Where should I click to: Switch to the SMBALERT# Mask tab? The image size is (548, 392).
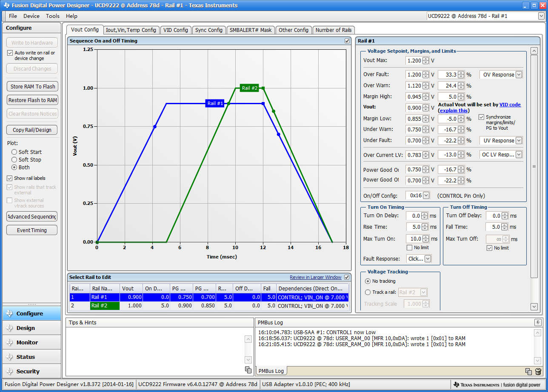(251, 30)
